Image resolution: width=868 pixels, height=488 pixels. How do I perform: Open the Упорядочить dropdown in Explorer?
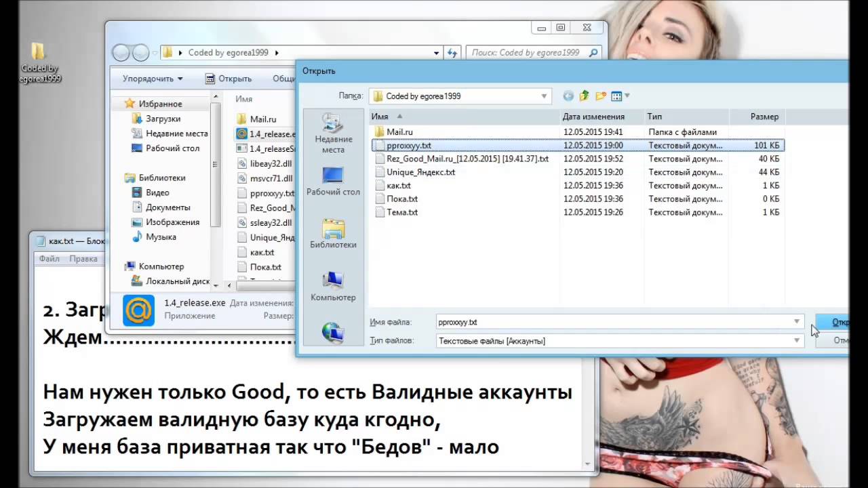[153, 79]
